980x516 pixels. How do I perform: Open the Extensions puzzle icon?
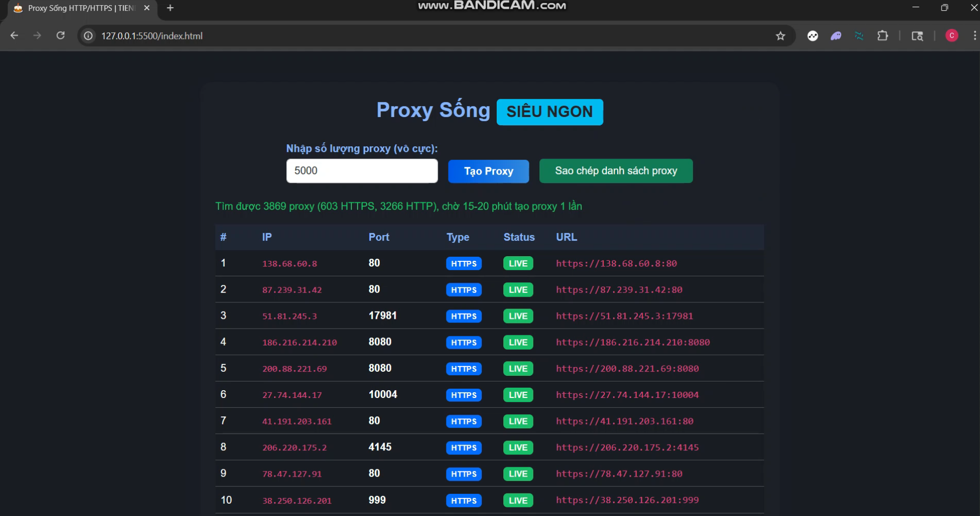883,35
